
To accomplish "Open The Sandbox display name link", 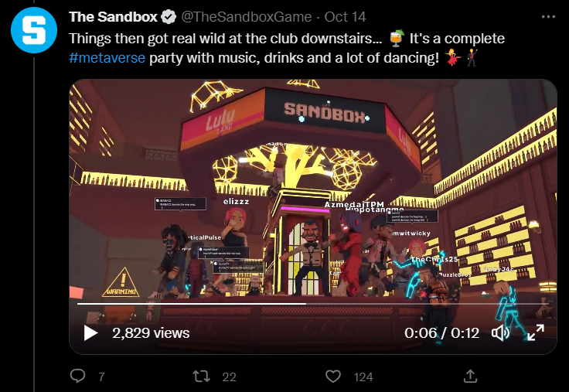I will (113, 17).
